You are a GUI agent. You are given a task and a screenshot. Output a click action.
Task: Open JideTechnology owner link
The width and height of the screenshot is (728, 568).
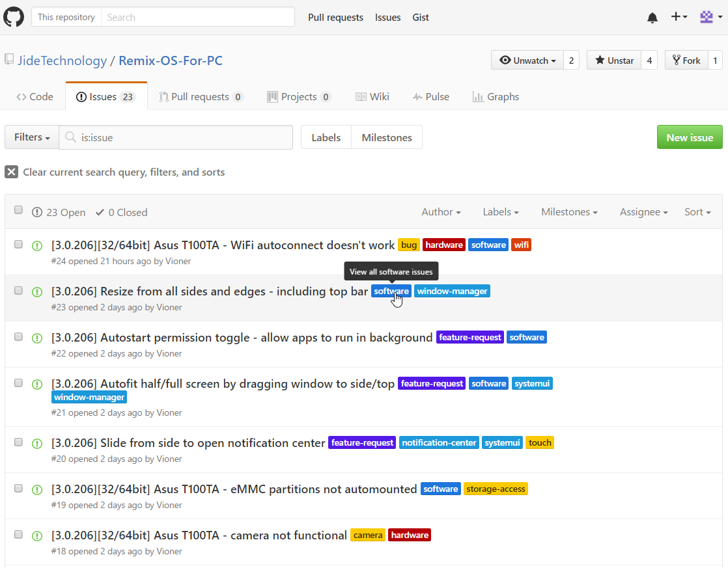point(63,61)
